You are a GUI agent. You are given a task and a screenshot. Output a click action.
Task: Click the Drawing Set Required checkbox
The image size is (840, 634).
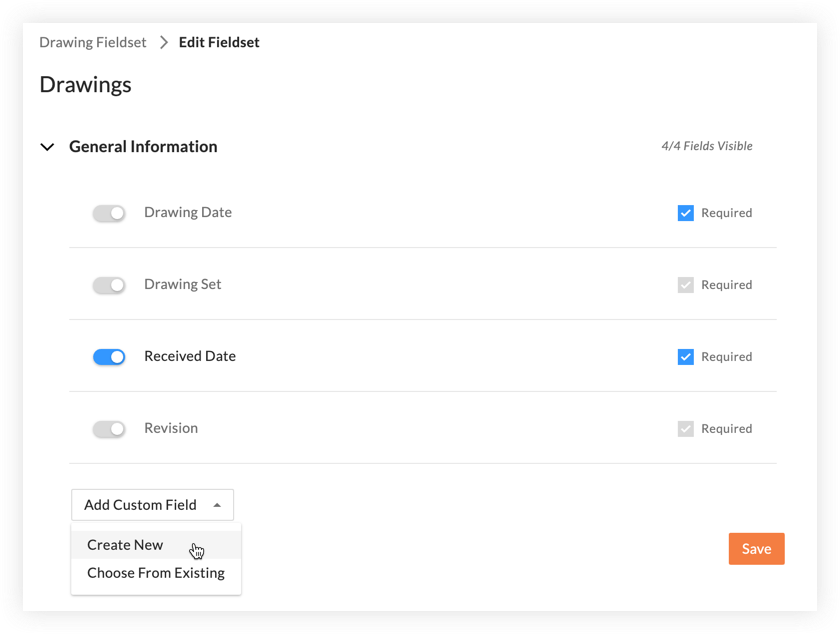(x=685, y=285)
